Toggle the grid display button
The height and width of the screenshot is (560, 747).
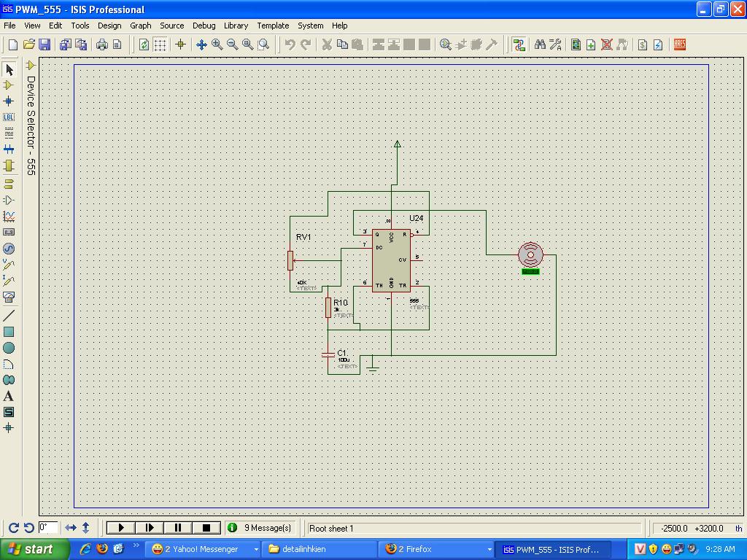(160, 44)
